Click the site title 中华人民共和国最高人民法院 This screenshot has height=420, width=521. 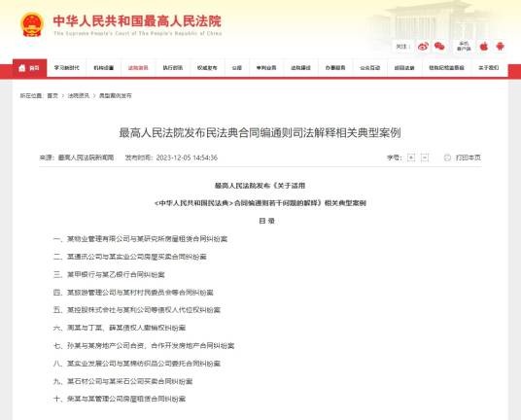137,21
